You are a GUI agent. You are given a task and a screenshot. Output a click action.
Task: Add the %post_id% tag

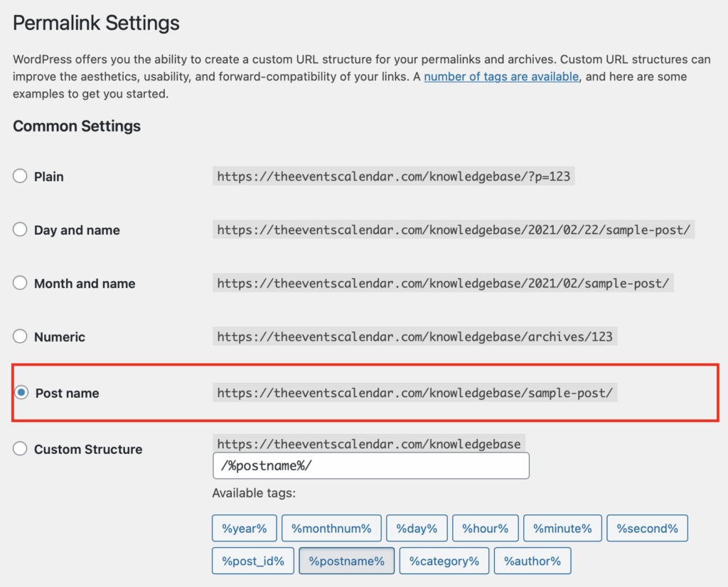(252, 561)
